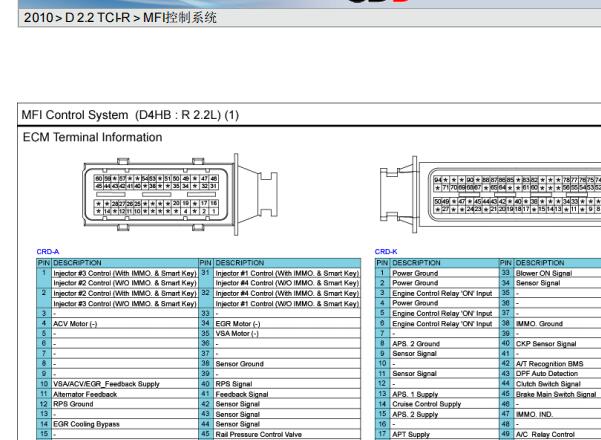Click the breadcrumb '2010 > D 2.2 TCI-R > MFI控制系统'
601x440 pixels.
[x=120, y=18]
